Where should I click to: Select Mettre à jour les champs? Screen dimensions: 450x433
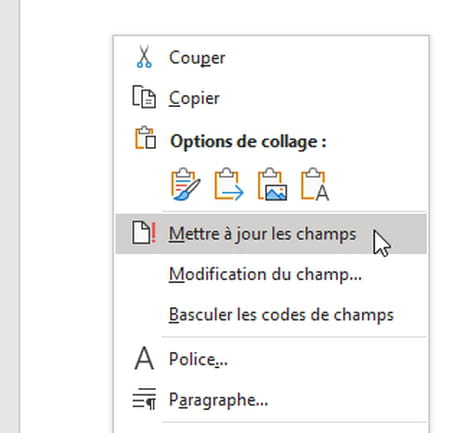271,234
